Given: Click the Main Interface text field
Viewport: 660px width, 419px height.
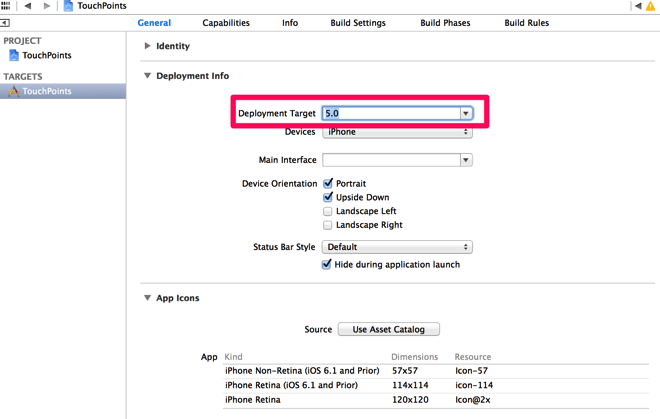Looking at the screenshot, I should (x=391, y=160).
